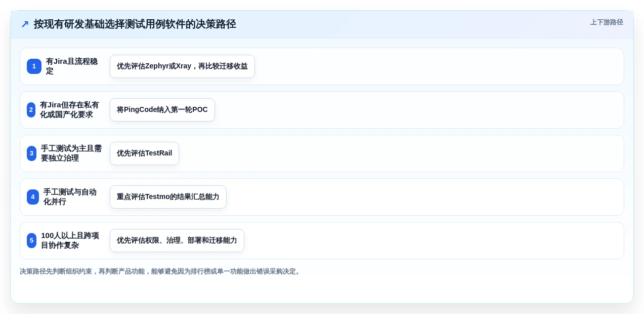Click the text 100人以上且跨项目协作复杂
The width and height of the screenshot is (644, 314).
[x=70, y=241]
